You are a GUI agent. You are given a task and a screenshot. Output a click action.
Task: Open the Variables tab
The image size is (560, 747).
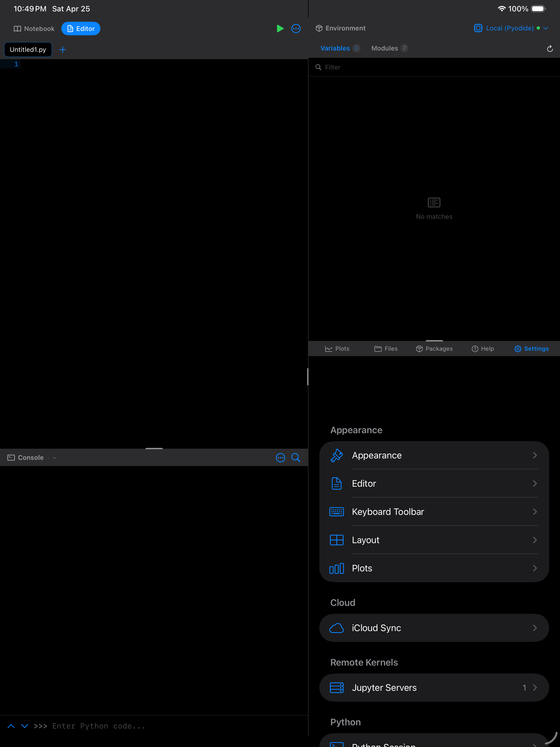pyautogui.click(x=340, y=48)
